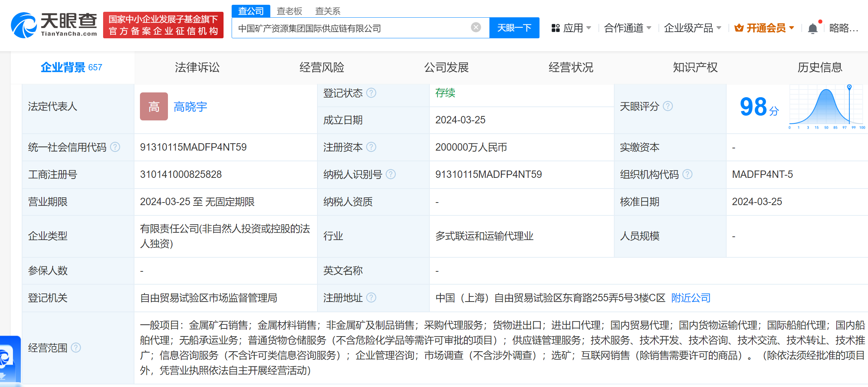The height and width of the screenshot is (387, 868).
Task: Click help icon beside 纳税人识别号
Action: tap(391, 174)
